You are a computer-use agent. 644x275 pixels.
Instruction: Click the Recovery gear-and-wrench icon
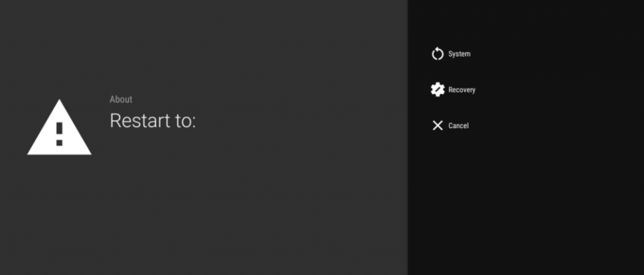[438, 90]
